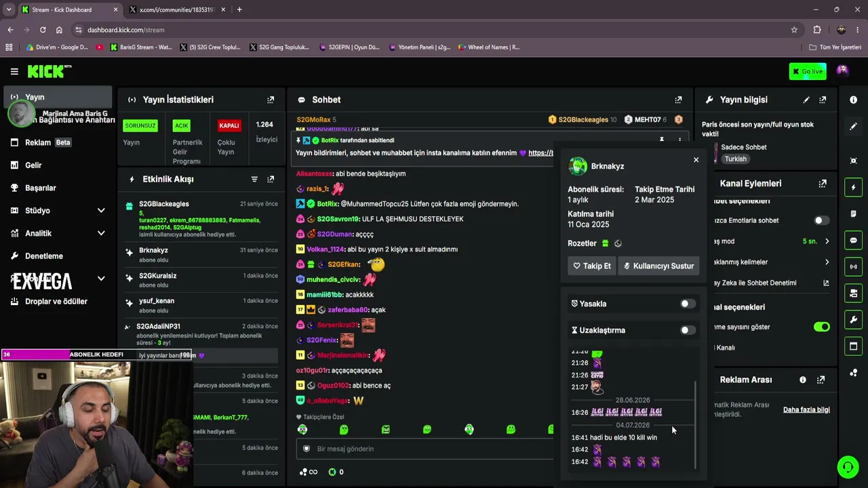Open the Wheel of Names bookmark
This screenshot has width=868, height=488.
(x=488, y=47)
